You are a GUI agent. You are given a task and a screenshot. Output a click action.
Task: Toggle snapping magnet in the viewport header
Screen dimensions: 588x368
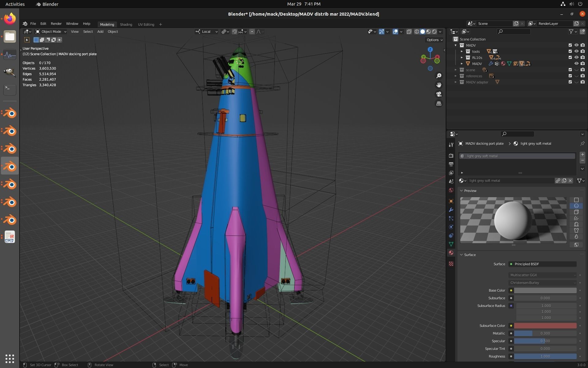pos(235,32)
